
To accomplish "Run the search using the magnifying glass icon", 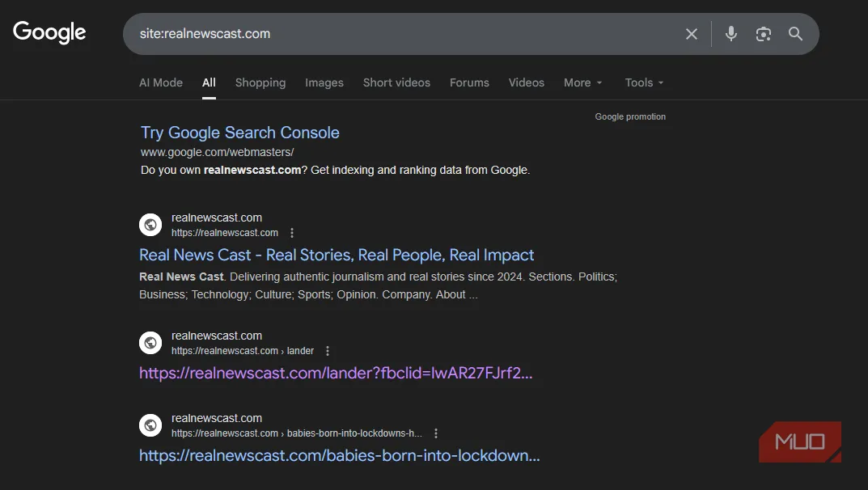I will pyautogui.click(x=795, y=34).
